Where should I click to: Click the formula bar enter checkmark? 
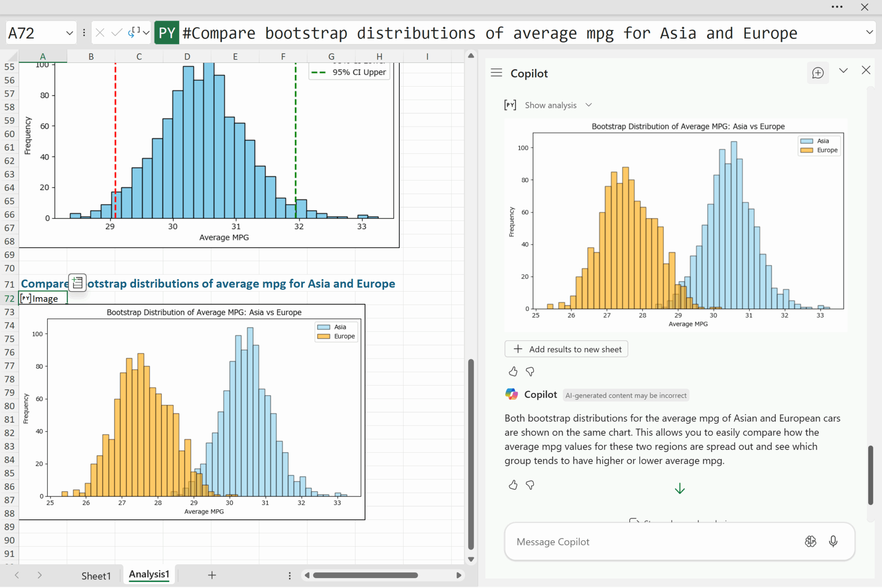point(116,33)
